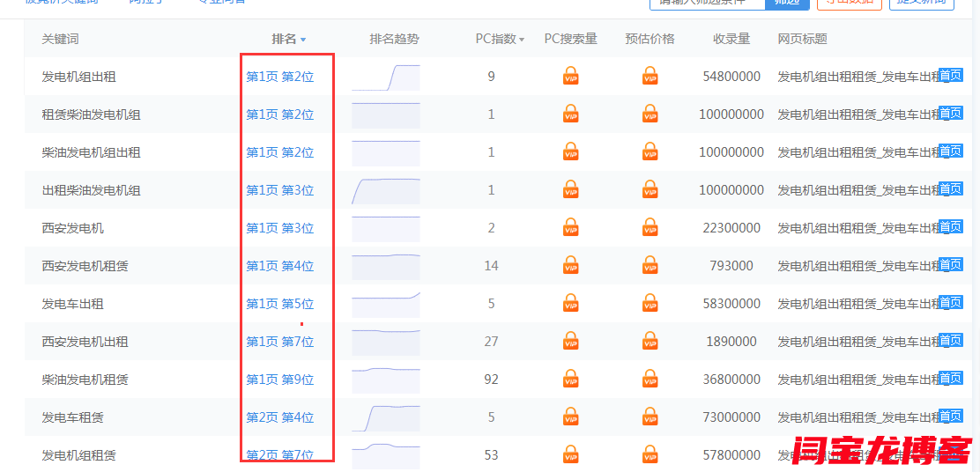Click the 预估价格 VIP lock for 发电车出租
The width and height of the screenshot is (980, 472).
point(650,304)
